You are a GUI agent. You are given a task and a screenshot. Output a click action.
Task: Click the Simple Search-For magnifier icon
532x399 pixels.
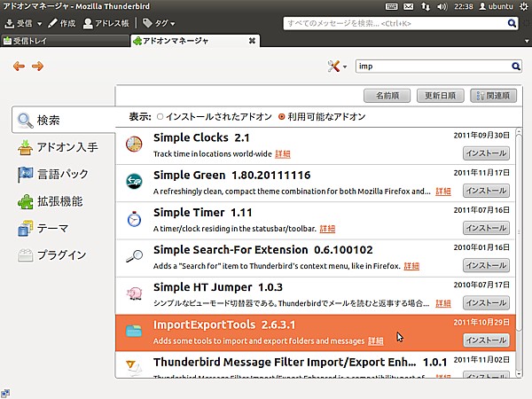coord(134,256)
